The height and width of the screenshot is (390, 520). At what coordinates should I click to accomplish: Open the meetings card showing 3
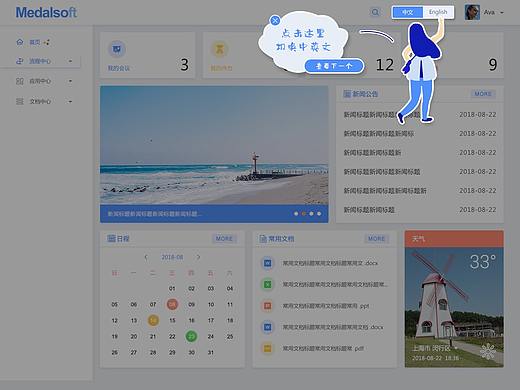(x=147, y=55)
